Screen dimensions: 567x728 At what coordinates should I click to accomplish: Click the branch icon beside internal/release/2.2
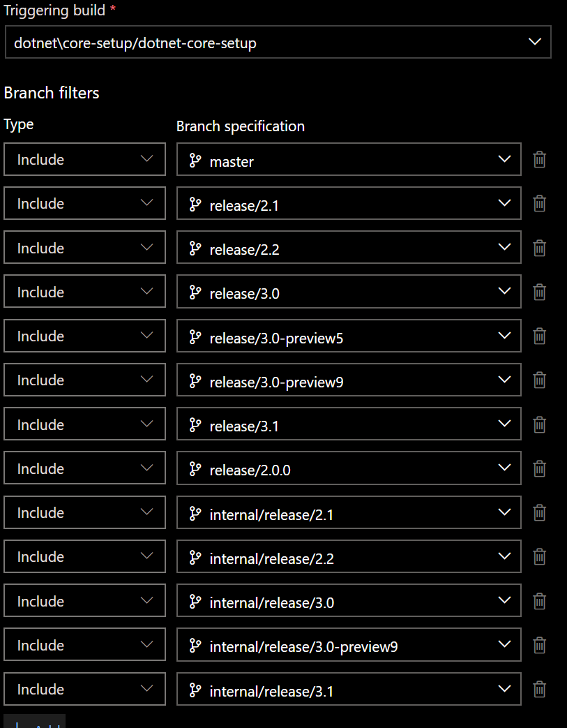coord(196,556)
